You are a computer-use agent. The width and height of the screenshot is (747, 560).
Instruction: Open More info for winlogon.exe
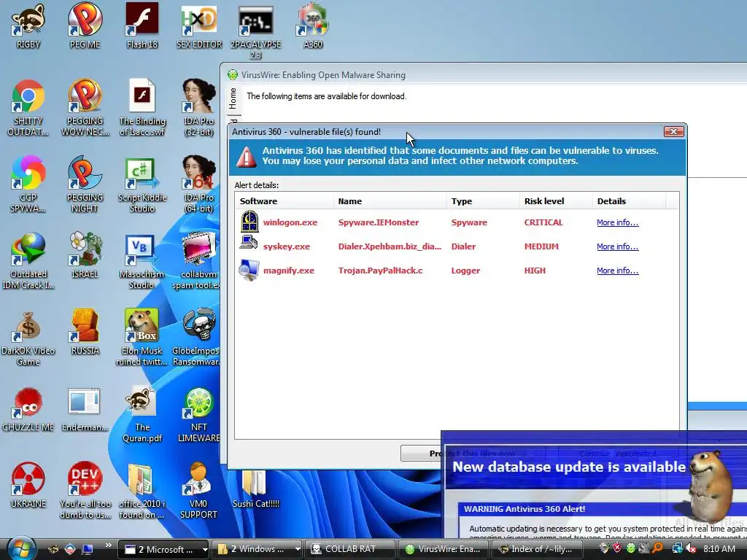click(617, 222)
